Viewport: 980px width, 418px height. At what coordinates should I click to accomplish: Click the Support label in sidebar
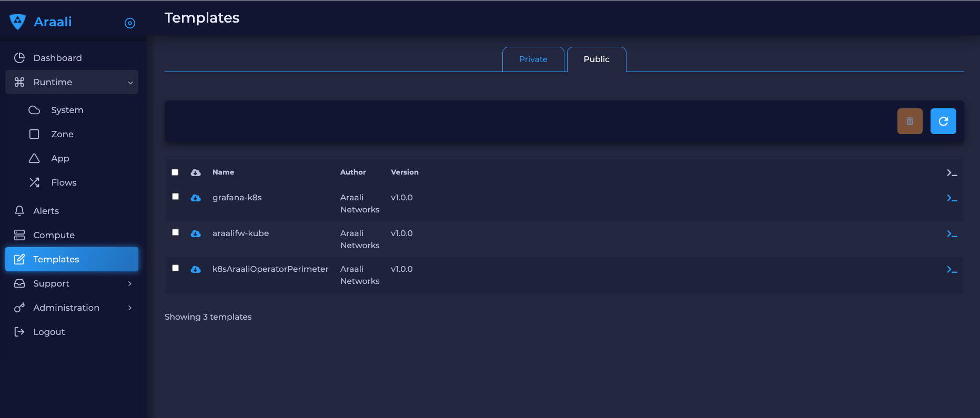(x=51, y=283)
